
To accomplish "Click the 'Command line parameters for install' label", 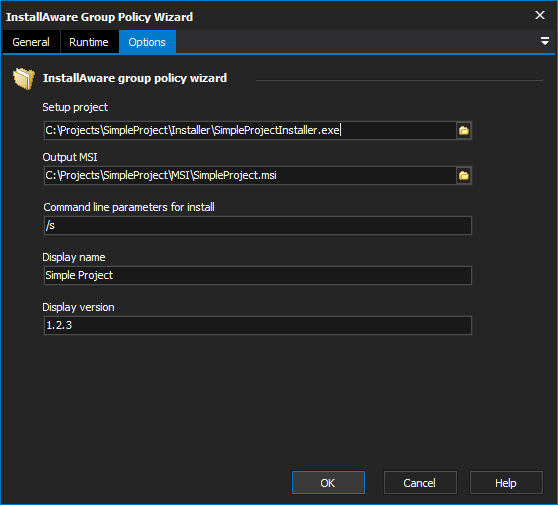I will tap(129, 207).
